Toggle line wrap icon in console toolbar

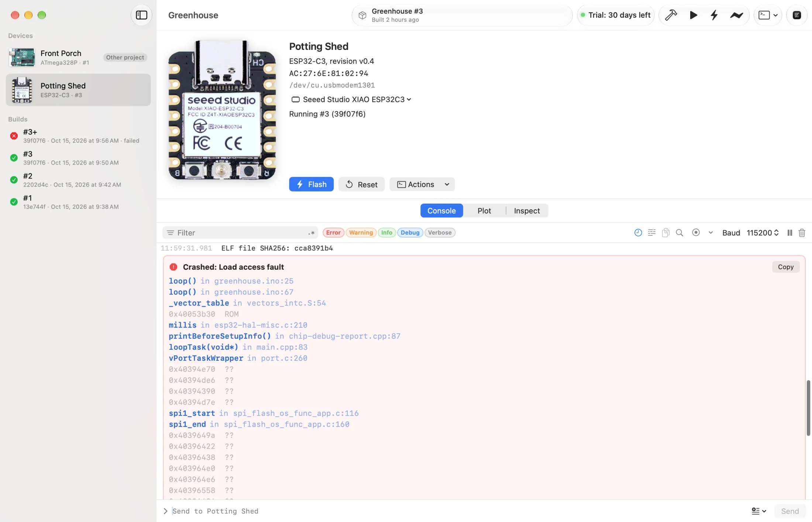point(652,232)
